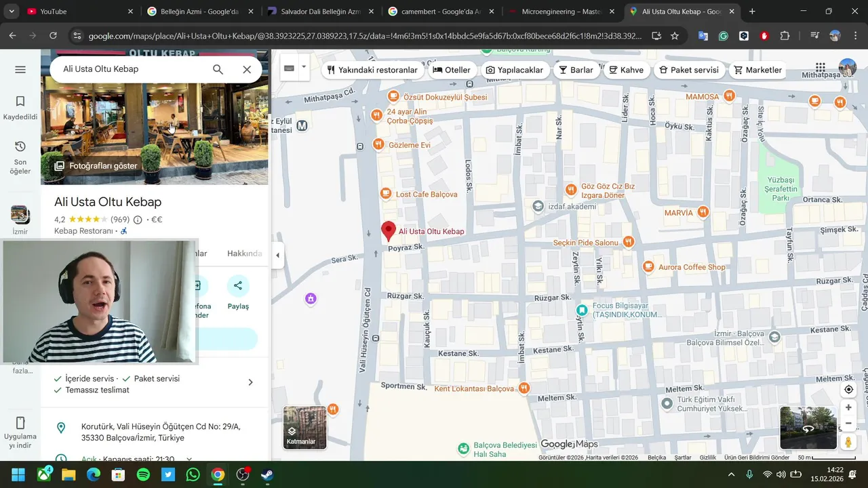Bookmark this page with the star
The height and width of the screenshot is (488, 868).
[675, 36]
